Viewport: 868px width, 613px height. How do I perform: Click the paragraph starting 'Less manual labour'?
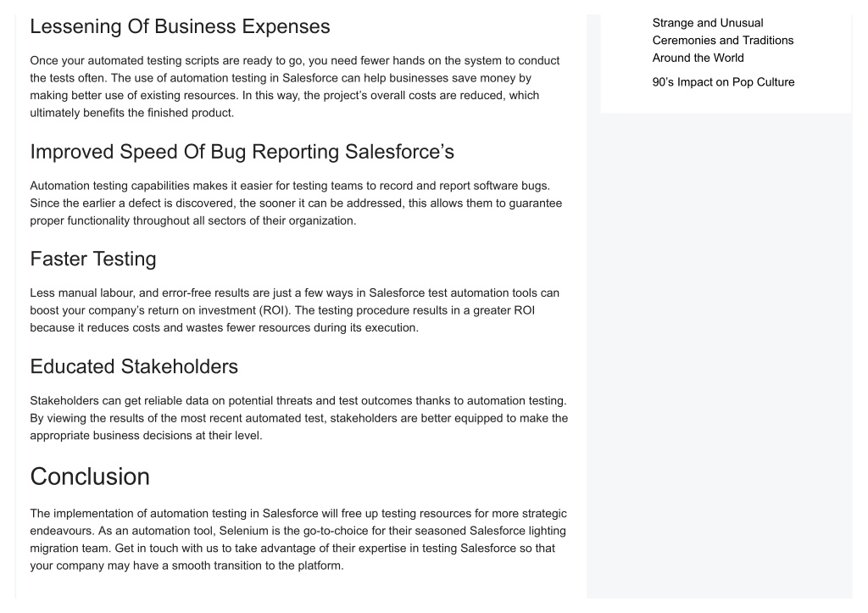click(x=294, y=310)
